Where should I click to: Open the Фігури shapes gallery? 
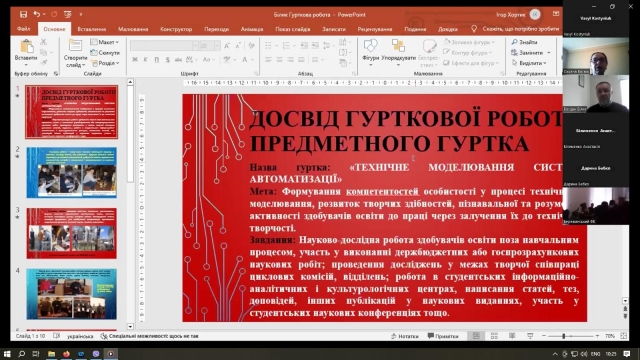371,52
